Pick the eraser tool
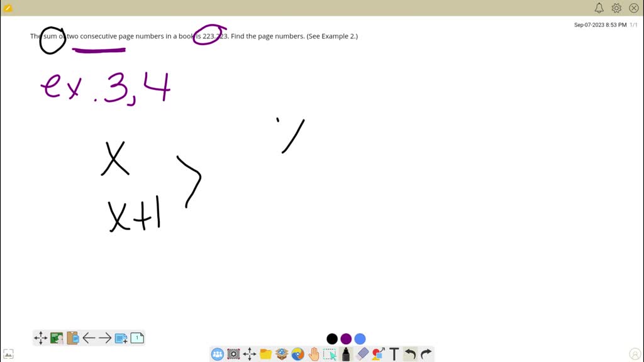 click(x=362, y=354)
